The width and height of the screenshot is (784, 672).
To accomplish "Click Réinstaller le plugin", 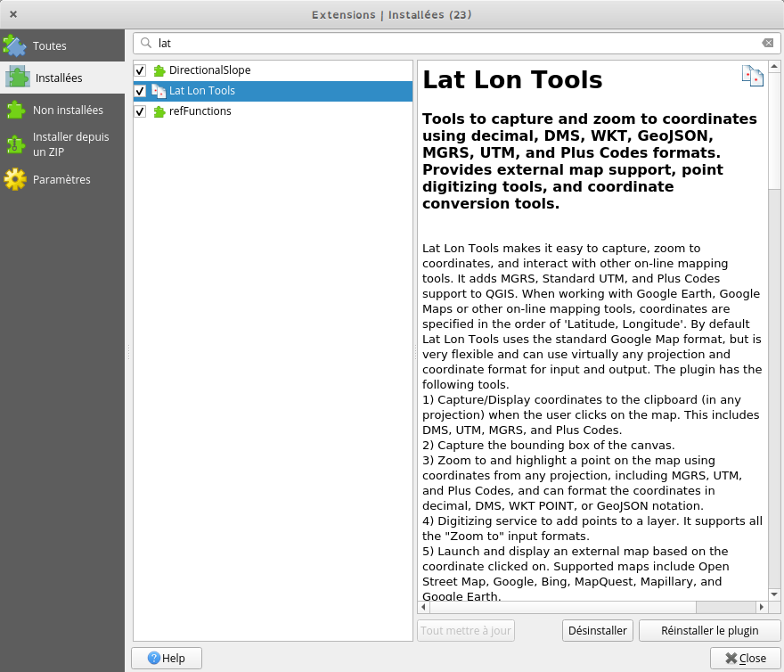I will pyautogui.click(x=709, y=630).
